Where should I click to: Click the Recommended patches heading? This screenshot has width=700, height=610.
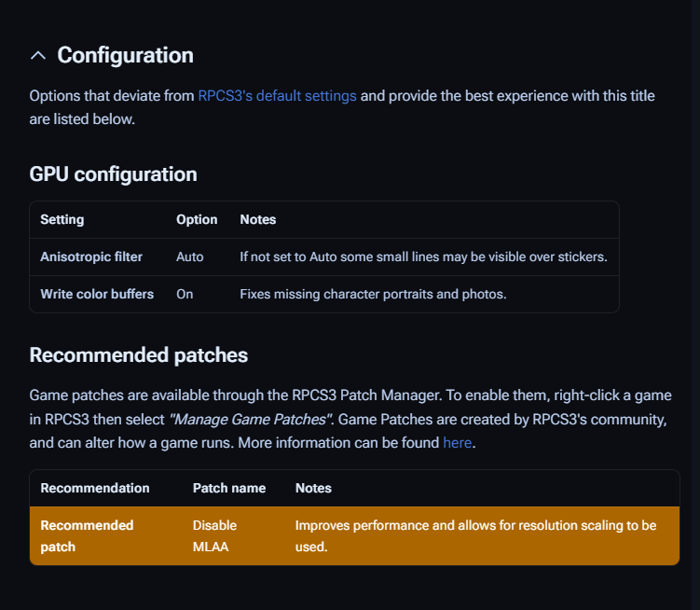[x=138, y=354]
